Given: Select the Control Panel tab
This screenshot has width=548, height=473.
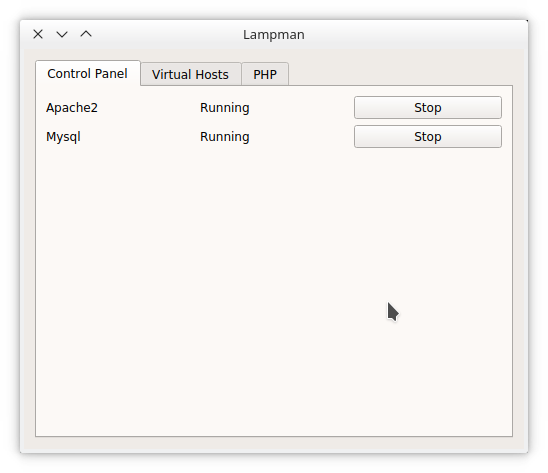Looking at the screenshot, I should (x=88, y=73).
